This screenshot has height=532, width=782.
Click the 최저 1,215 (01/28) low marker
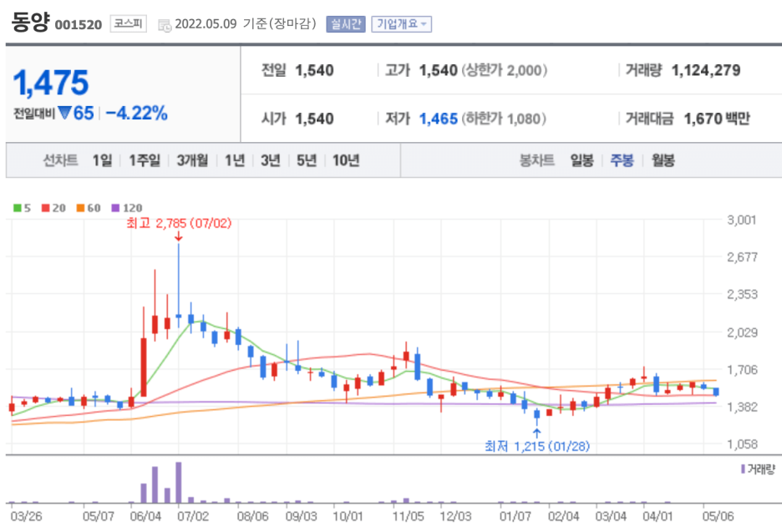click(x=537, y=446)
